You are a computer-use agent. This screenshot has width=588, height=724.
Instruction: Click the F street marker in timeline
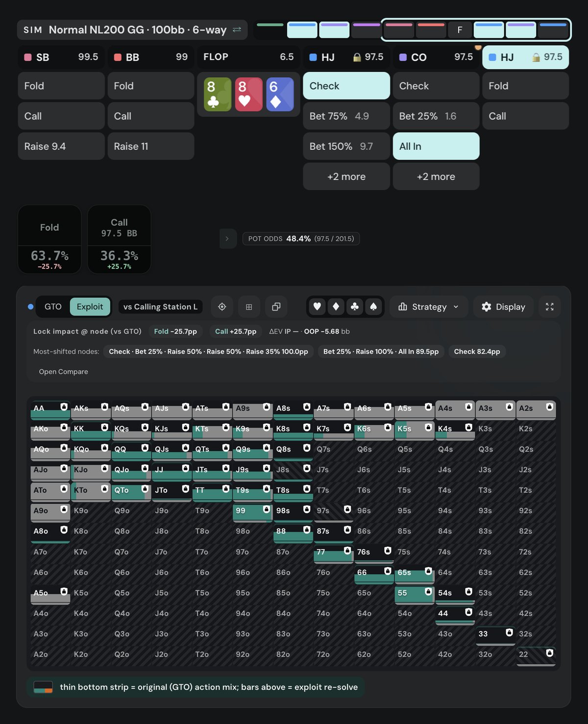(460, 30)
